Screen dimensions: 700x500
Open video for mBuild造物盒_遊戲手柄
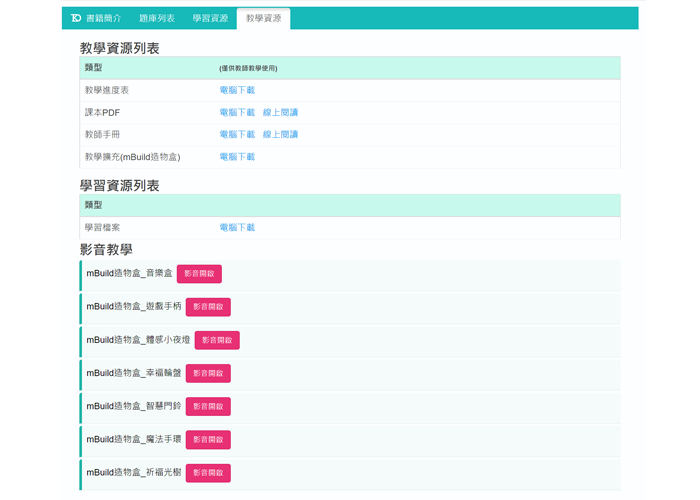[208, 307]
